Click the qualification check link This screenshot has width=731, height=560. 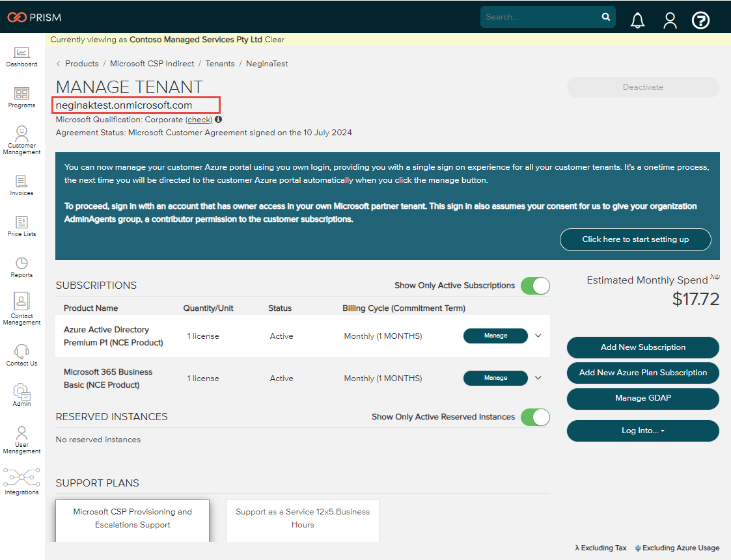coord(199,120)
